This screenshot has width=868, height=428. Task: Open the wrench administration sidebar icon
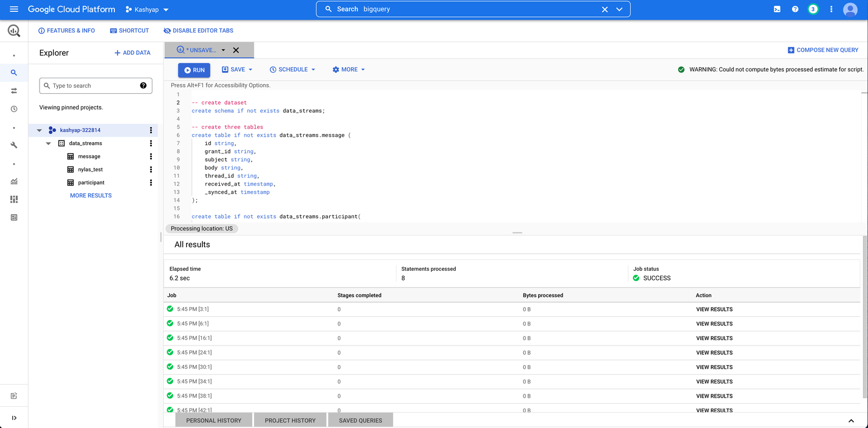tap(14, 145)
